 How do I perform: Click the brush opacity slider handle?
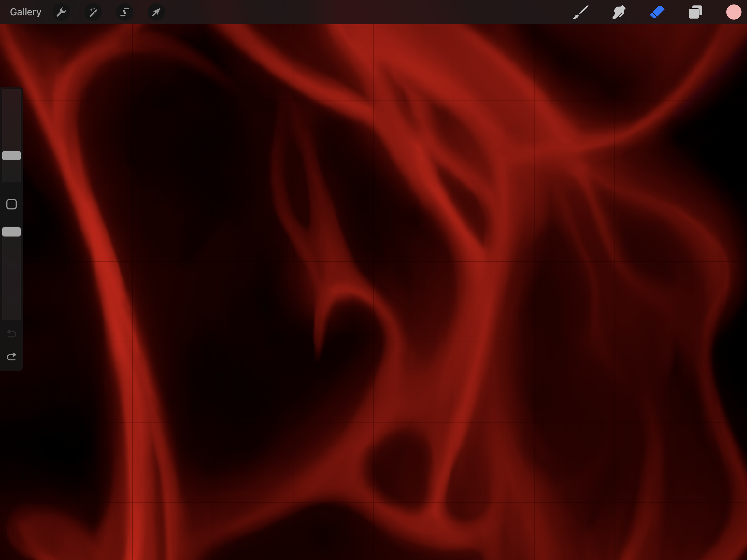[11, 232]
